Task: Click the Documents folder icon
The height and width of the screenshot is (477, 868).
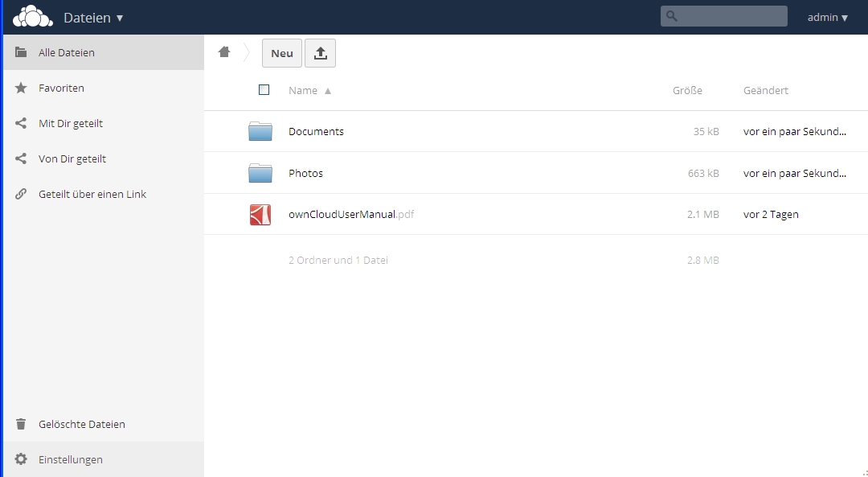Action: click(260, 131)
